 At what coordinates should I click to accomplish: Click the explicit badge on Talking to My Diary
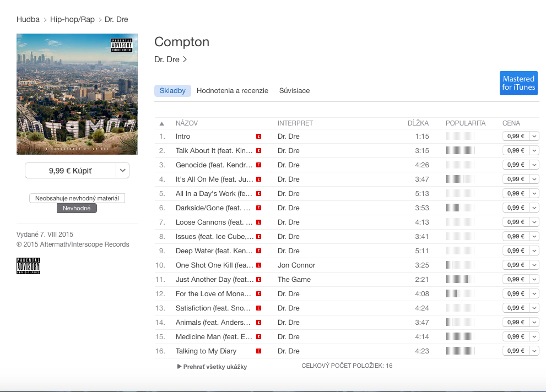tap(259, 351)
